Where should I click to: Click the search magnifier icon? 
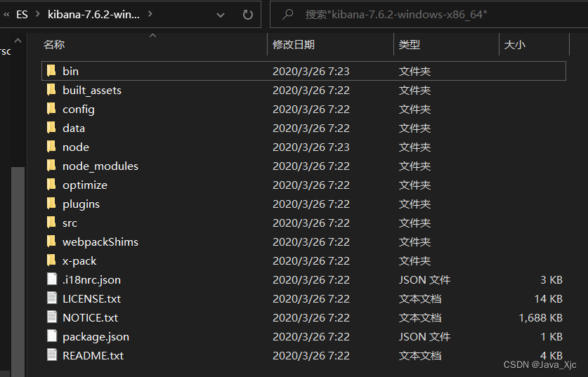[x=287, y=15]
